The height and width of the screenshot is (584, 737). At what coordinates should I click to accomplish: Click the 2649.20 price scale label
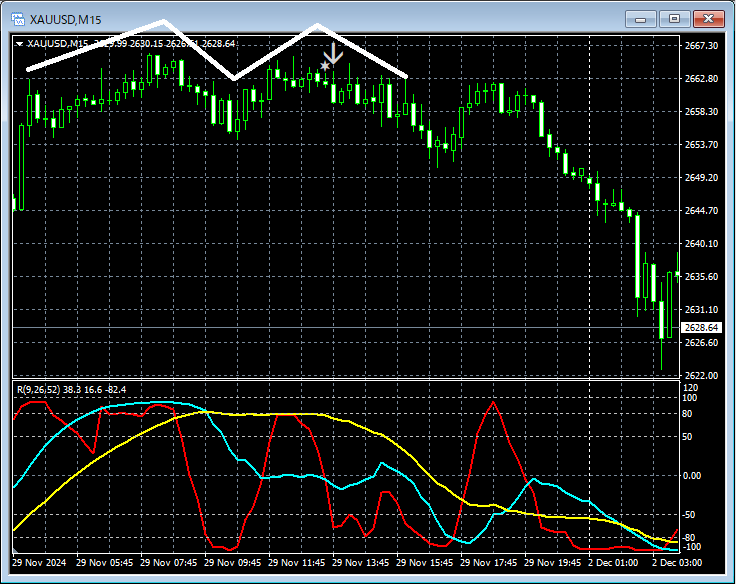point(701,177)
